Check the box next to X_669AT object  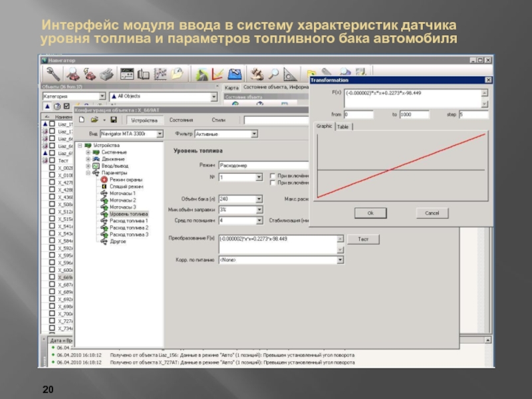point(52,277)
